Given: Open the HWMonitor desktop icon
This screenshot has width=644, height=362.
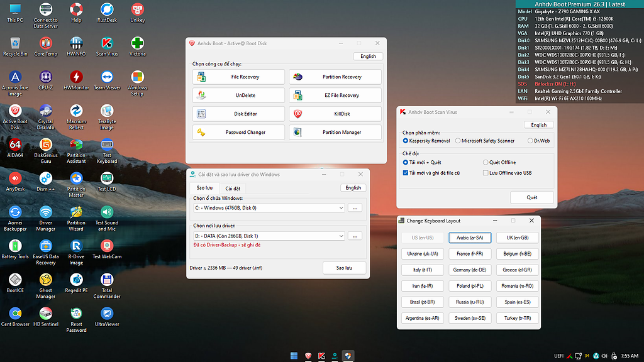Looking at the screenshot, I should click(x=76, y=80).
